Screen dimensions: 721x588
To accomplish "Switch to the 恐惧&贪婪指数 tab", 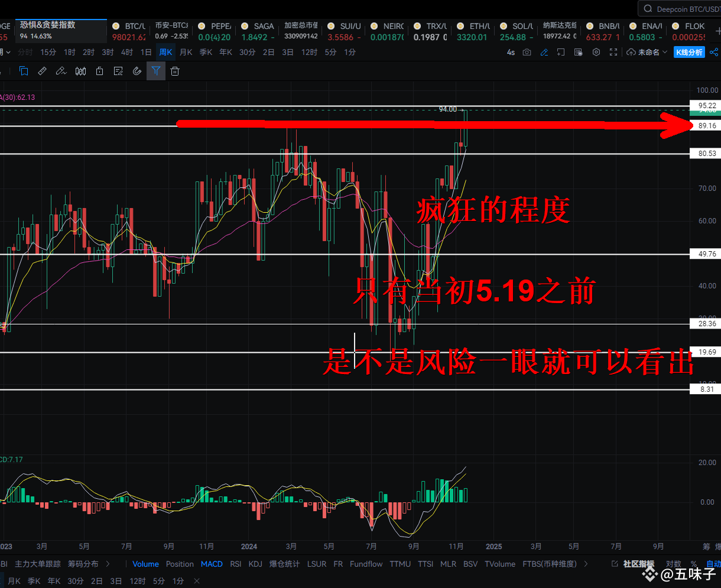I will point(61,30).
